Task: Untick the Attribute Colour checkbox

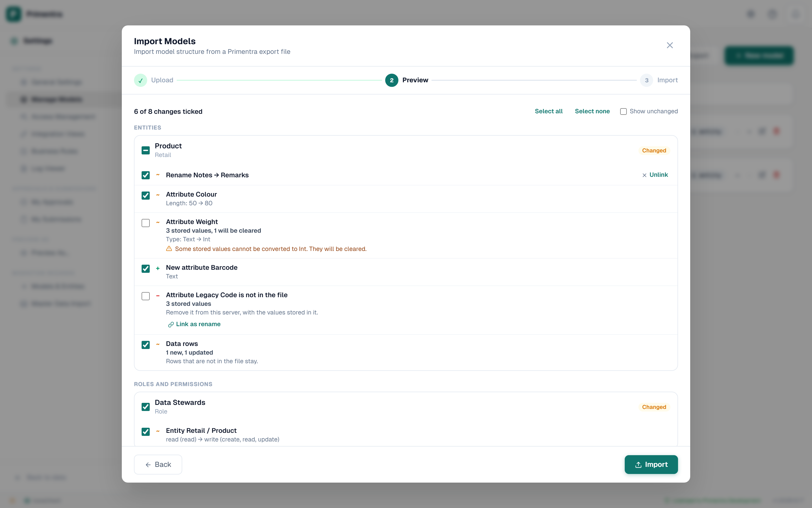Action: [146, 195]
